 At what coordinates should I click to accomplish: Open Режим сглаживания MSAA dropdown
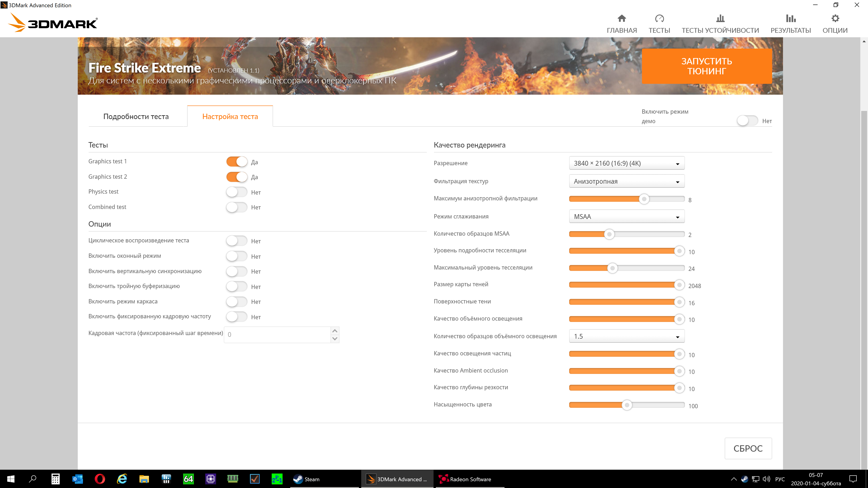(x=627, y=217)
